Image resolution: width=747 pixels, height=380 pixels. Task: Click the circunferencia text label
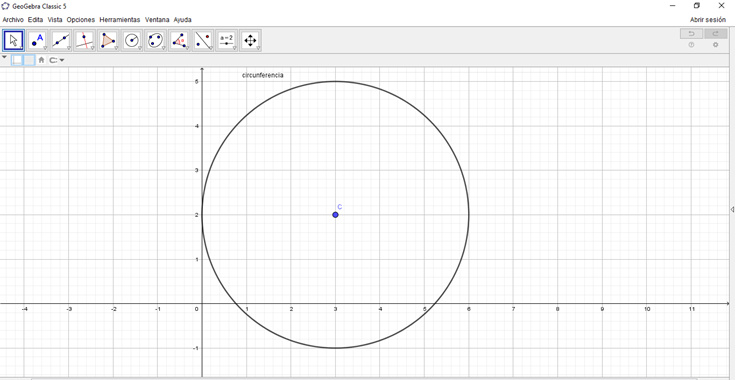pos(262,75)
